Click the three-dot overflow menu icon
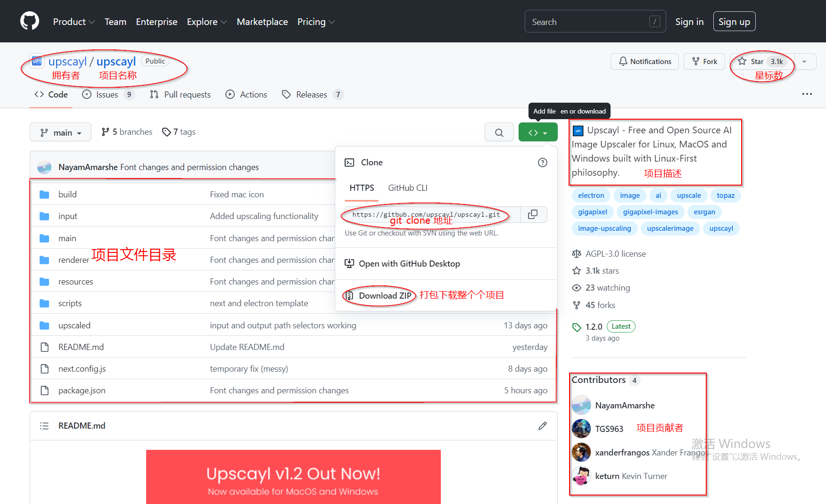This screenshot has height=504, width=826. point(807,94)
